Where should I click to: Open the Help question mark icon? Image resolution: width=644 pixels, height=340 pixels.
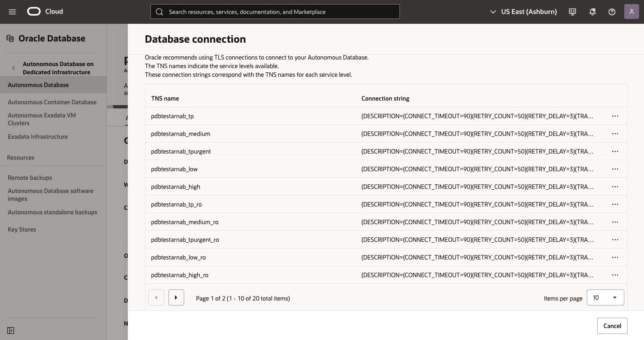click(612, 11)
